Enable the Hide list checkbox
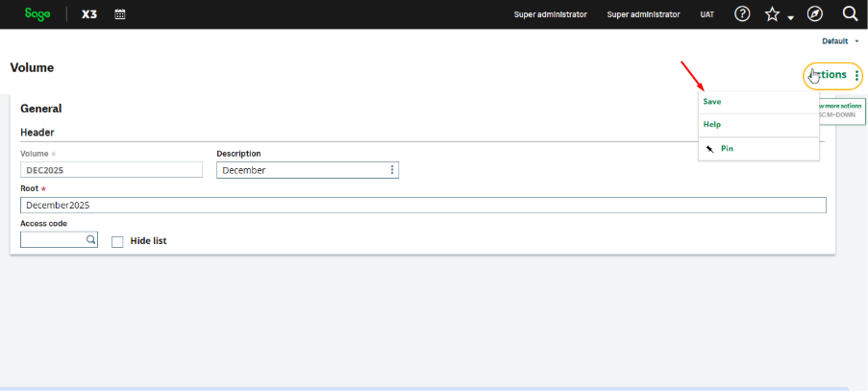The width and height of the screenshot is (868, 392). [117, 241]
